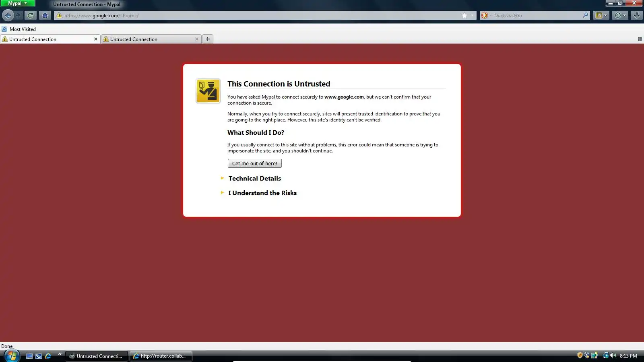Select the Untrusted Connecti... taskbar button
Image resolution: width=644 pixels, height=362 pixels.
[97, 356]
